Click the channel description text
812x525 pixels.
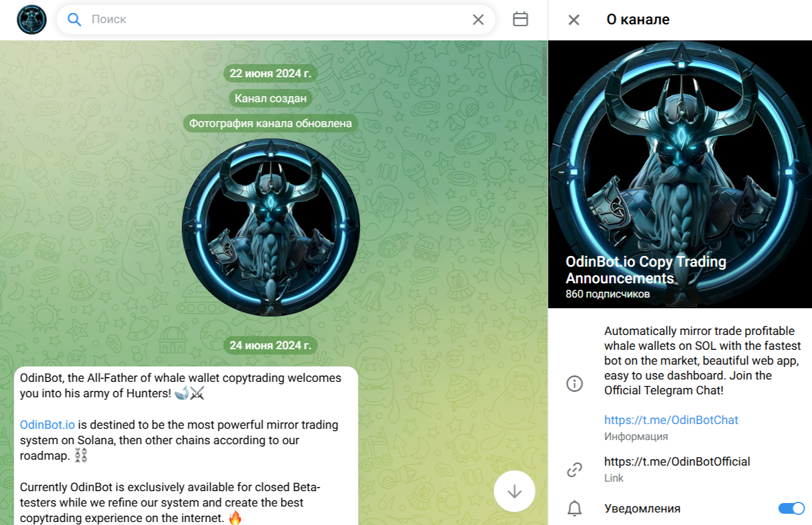coord(703,361)
